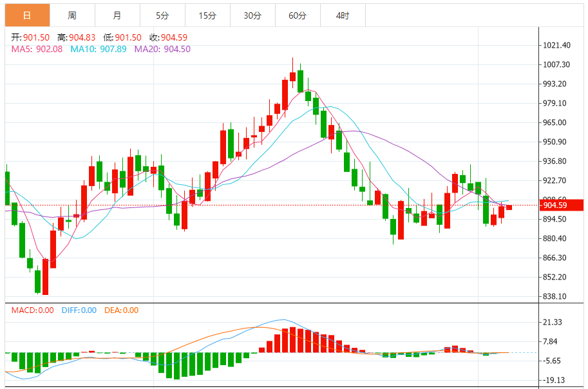Click the 880.40 price axis label
This screenshot has height=389, width=588.
555,238
